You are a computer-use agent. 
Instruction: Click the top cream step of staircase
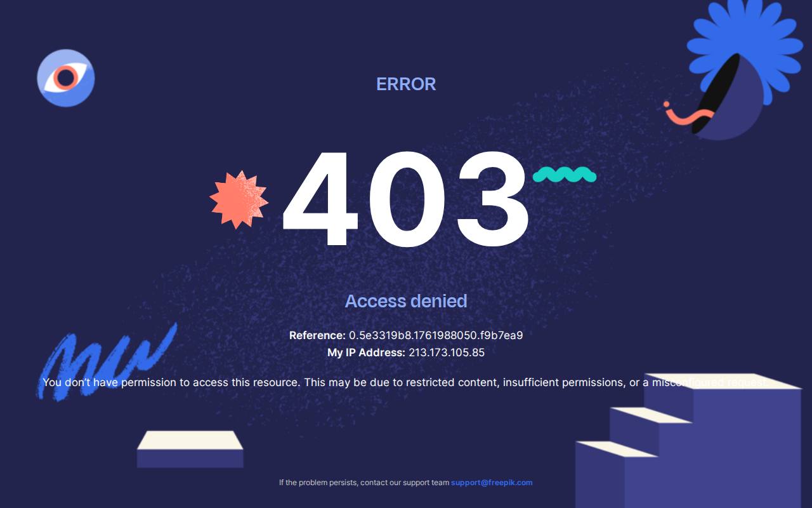tap(723, 380)
